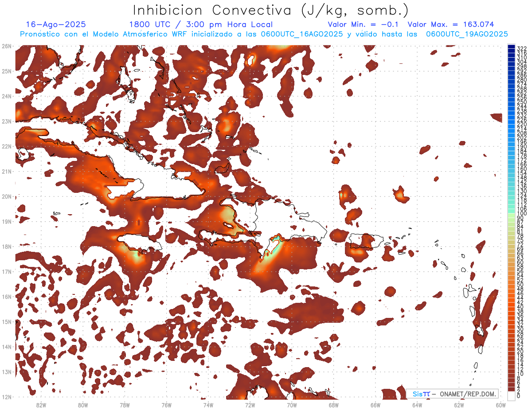Click the 100 value on the color scale
Image resolution: width=532 pixels, height=411 pixels.
pos(522,214)
